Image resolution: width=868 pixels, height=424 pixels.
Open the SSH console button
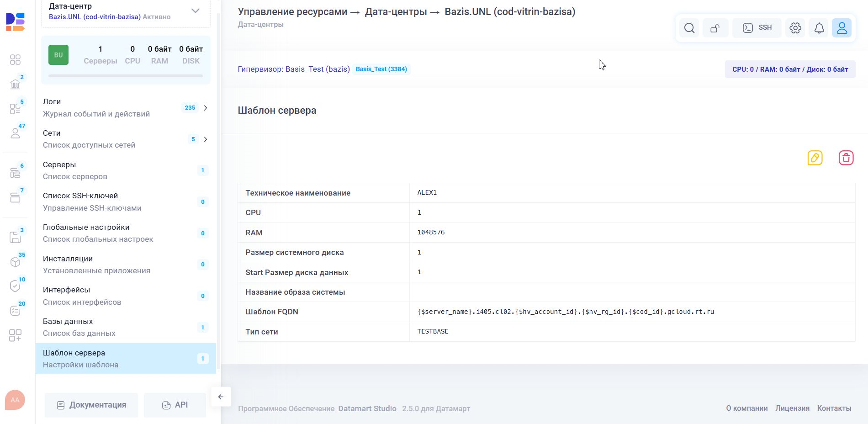click(x=757, y=28)
